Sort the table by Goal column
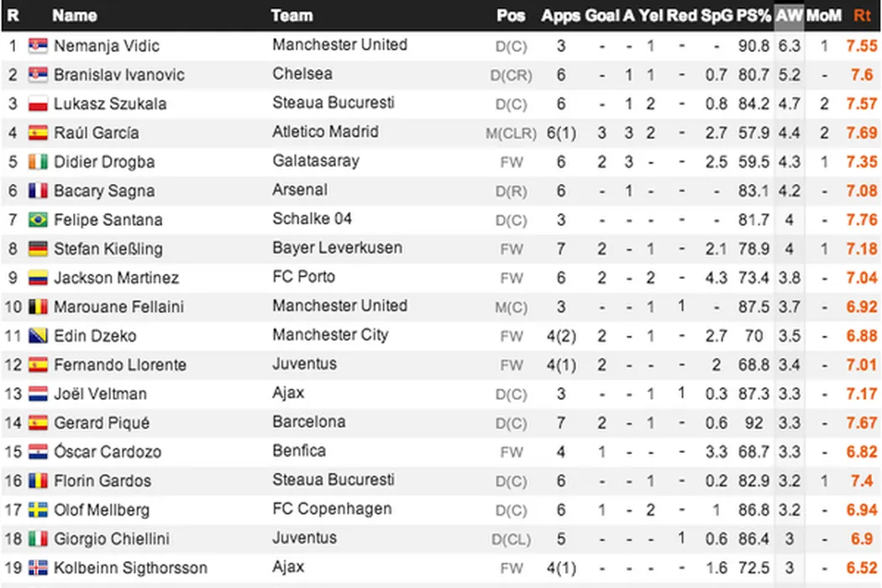Viewport: 882px width, 588px height. [601, 15]
